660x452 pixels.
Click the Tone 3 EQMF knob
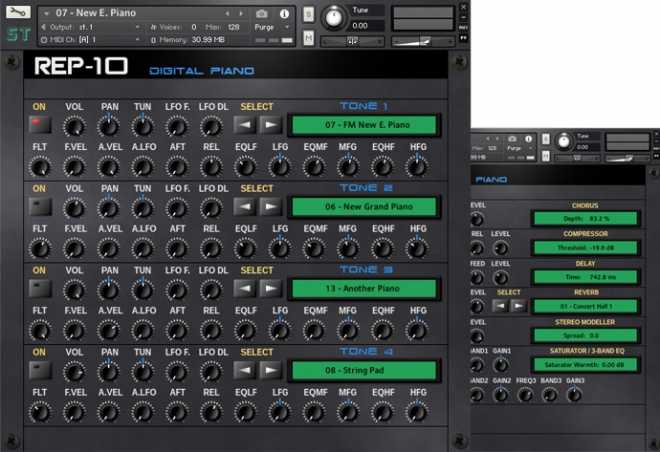point(314,331)
